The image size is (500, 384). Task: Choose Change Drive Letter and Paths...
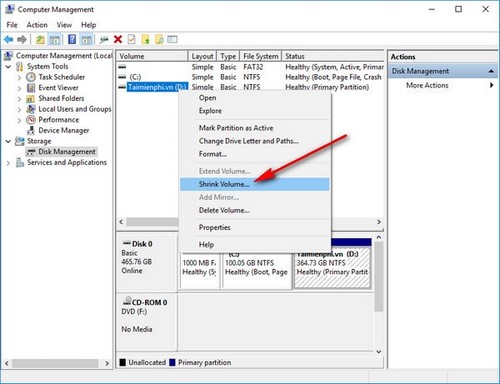coord(255,141)
